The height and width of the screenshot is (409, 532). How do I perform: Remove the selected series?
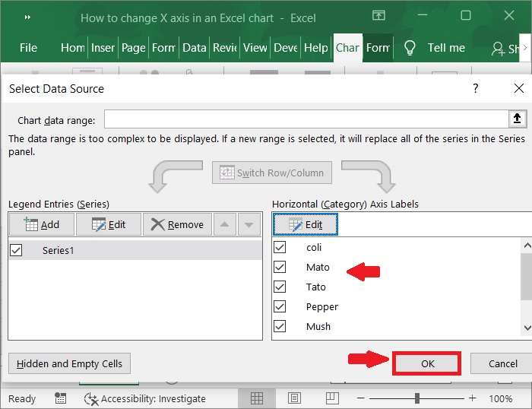click(177, 224)
